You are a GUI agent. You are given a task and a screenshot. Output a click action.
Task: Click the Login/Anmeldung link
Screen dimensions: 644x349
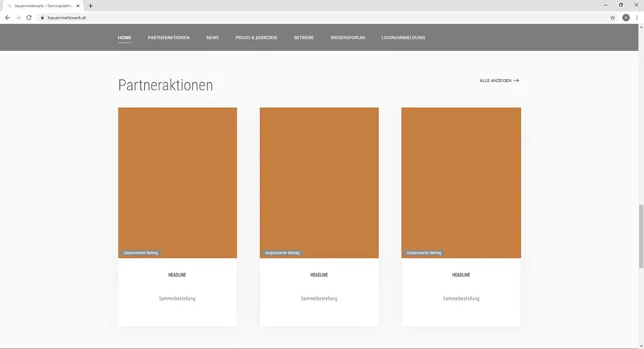point(403,37)
